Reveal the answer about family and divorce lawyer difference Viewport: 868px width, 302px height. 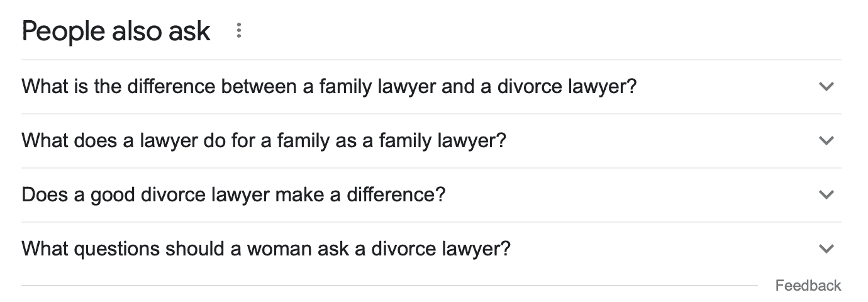click(329, 87)
